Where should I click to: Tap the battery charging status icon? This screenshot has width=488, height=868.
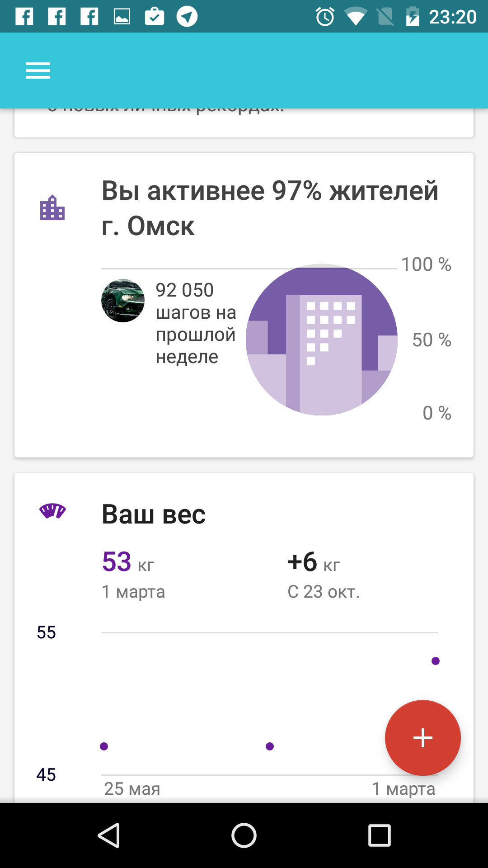(412, 17)
